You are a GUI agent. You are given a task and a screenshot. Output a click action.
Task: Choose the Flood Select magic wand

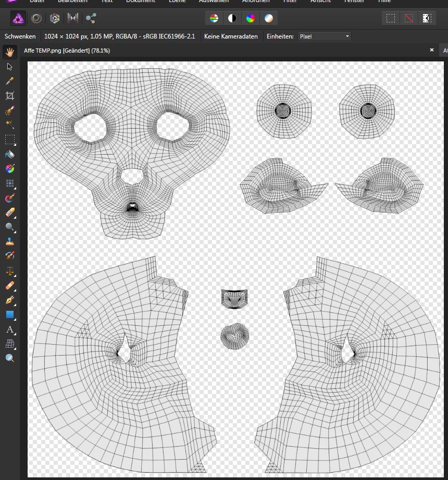pyautogui.click(x=9, y=125)
